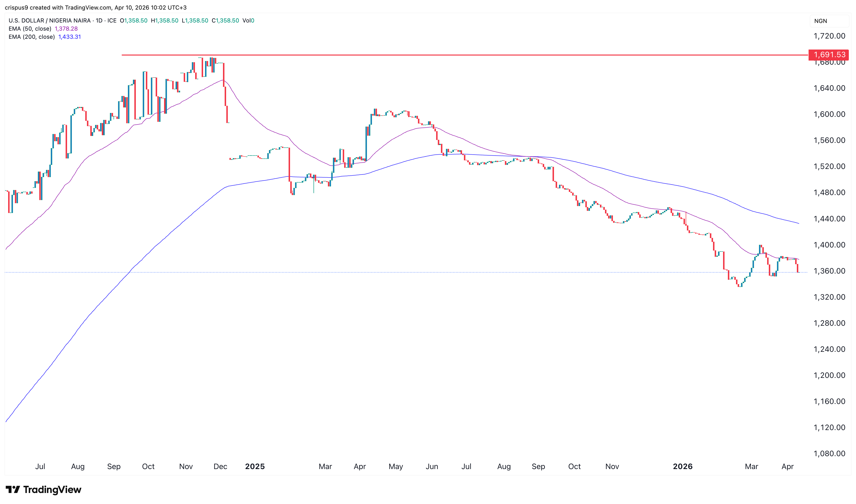This screenshot has width=856, height=504.
Task: Click the 1,433.31 EMA 200 value text
Action: pyautogui.click(x=70, y=37)
